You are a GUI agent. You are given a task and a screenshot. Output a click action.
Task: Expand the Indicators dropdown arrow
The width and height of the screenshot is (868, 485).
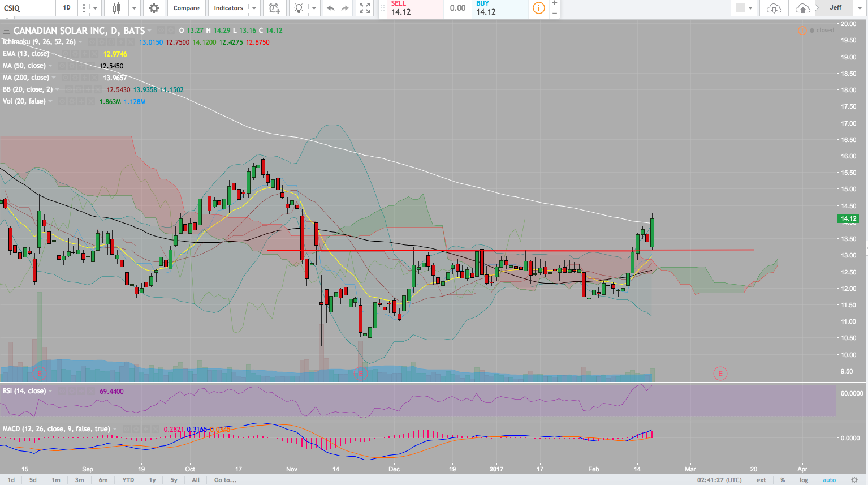point(254,8)
